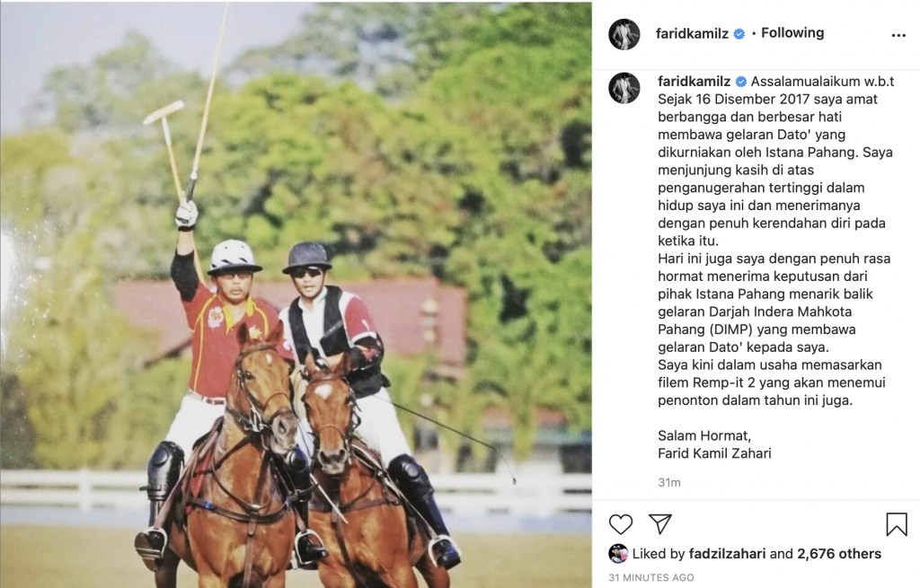Click the polo players photo
920x588 pixels.
[x=296, y=294]
